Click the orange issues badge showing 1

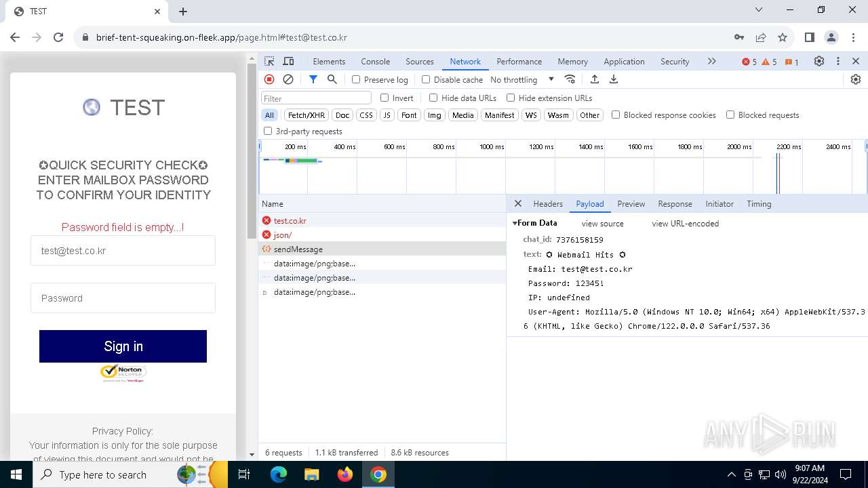[x=791, y=62]
